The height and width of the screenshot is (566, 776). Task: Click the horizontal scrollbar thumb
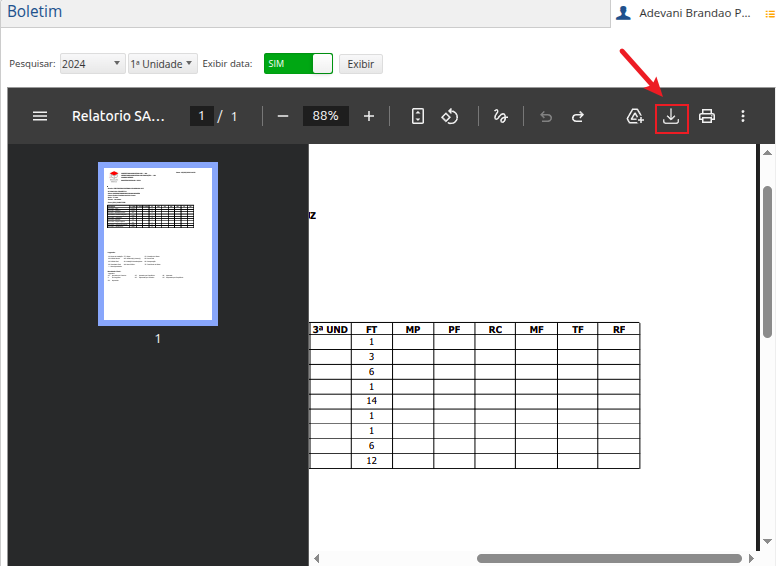[x=609, y=559]
